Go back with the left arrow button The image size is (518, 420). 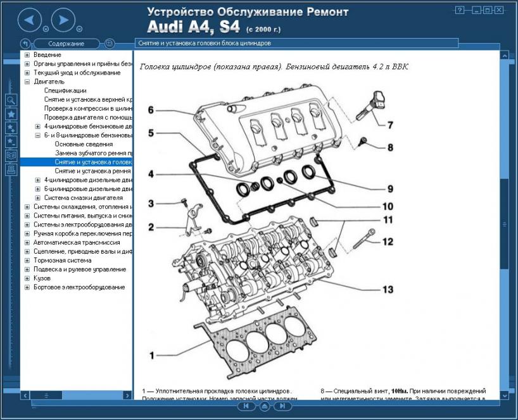tap(29, 20)
